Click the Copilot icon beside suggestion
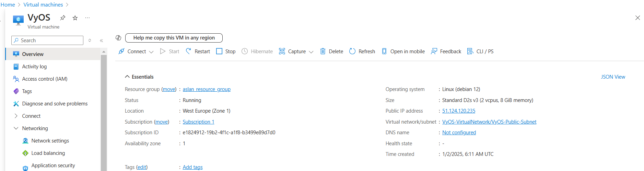This screenshot has height=171, width=644. [118, 38]
